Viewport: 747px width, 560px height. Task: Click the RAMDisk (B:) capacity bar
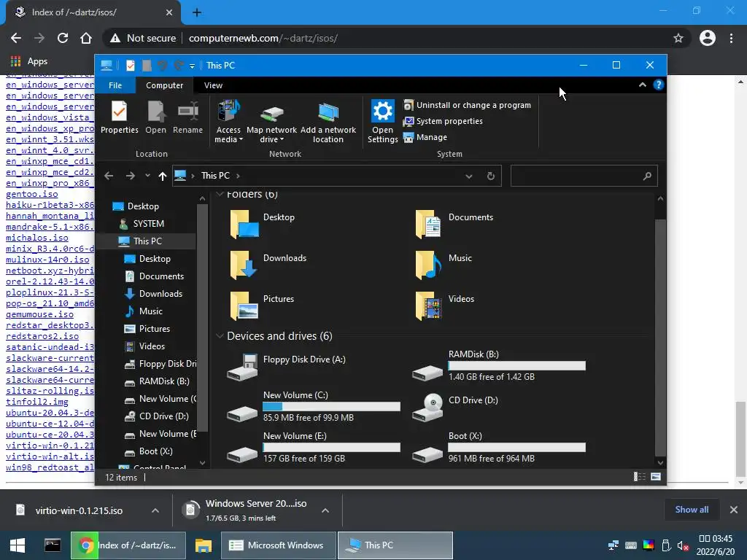coord(517,366)
